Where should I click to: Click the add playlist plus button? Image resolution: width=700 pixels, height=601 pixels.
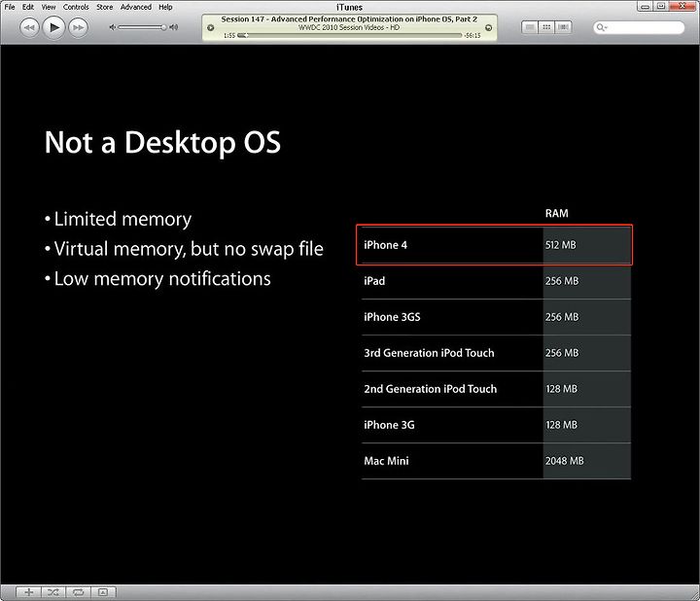click(28, 592)
